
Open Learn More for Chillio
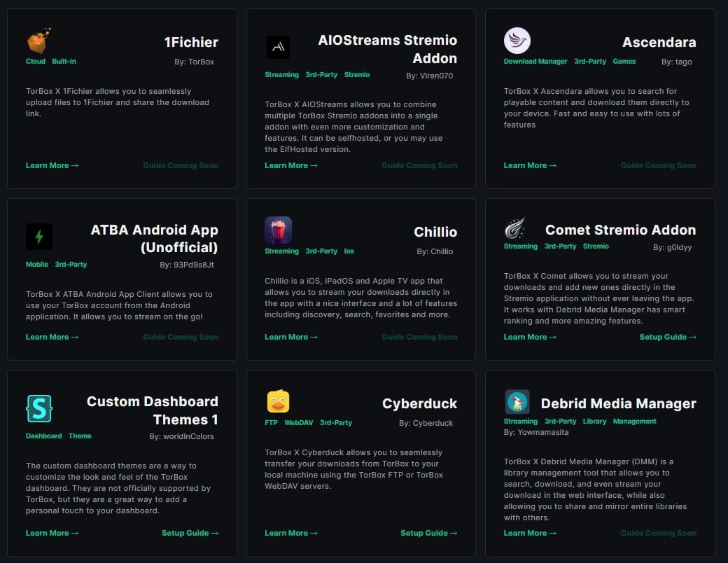tap(290, 337)
